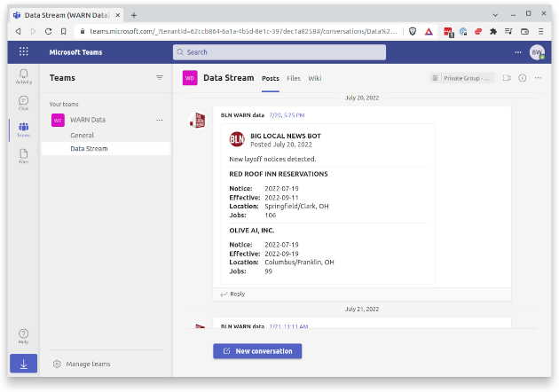559x392 pixels.
Task: Click the download desktop app button
Action: point(24,364)
